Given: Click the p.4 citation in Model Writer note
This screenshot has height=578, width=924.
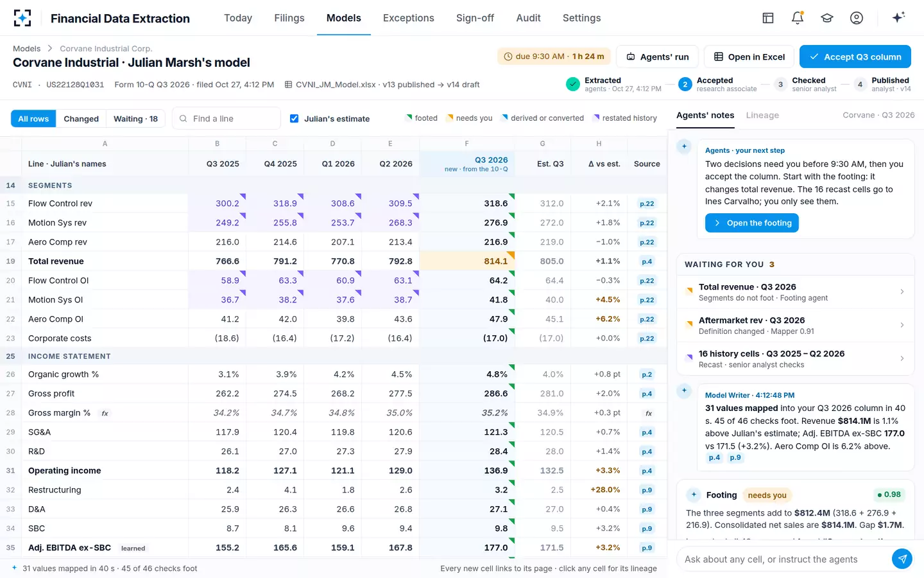Looking at the screenshot, I should 714,458.
